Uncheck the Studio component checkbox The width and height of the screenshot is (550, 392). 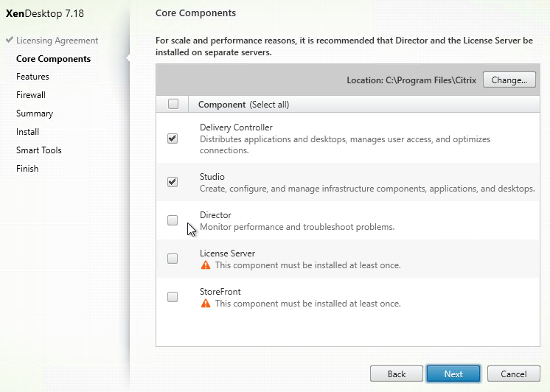173,182
